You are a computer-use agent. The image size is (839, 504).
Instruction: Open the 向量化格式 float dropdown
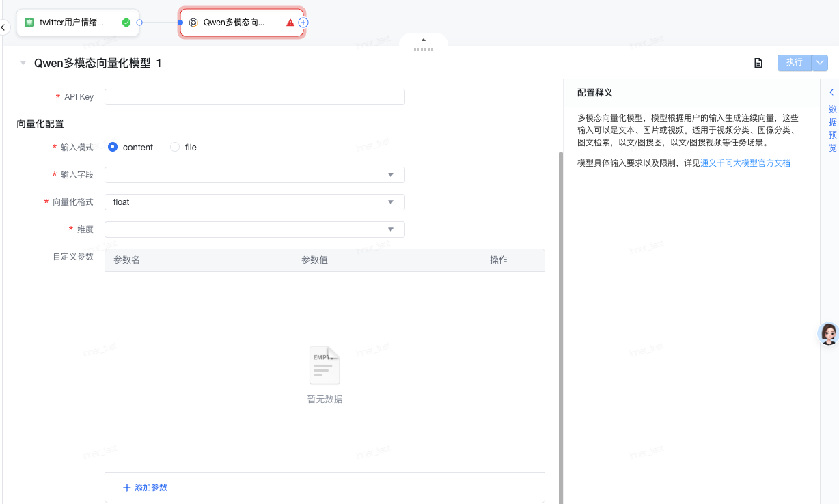254,202
